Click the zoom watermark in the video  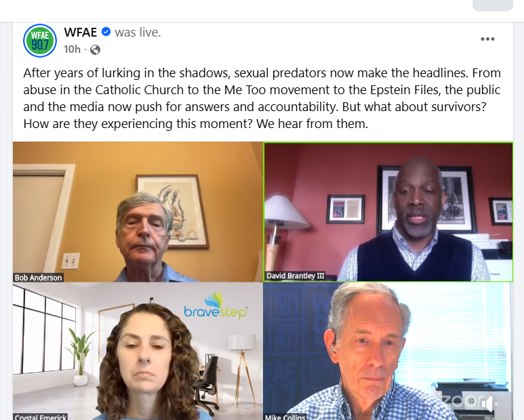pyautogui.click(x=462, y=400)
